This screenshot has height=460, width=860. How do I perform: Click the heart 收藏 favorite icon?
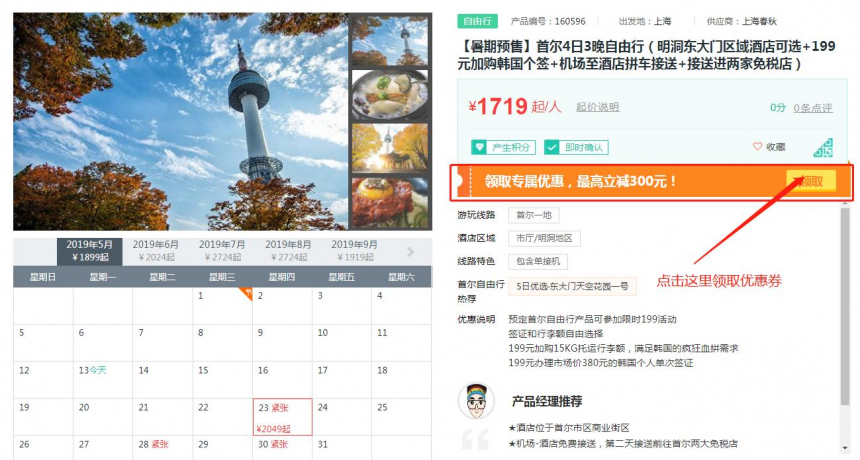[757, 146]
